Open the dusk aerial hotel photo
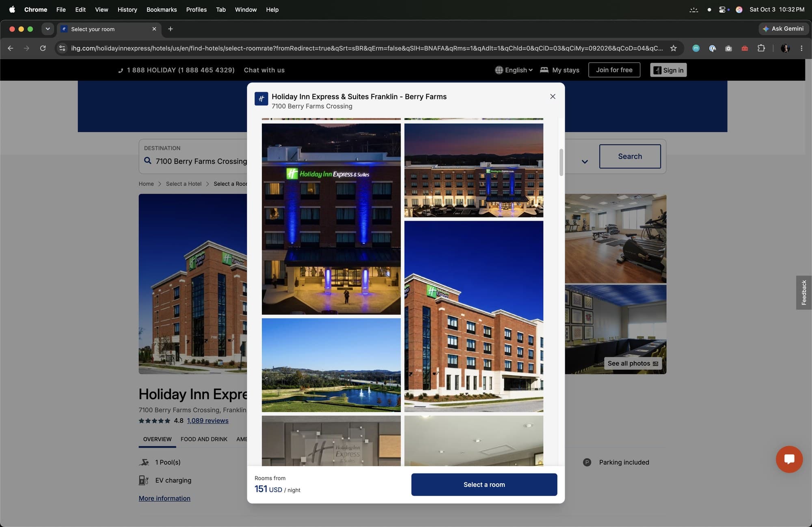 click(473, 170)
